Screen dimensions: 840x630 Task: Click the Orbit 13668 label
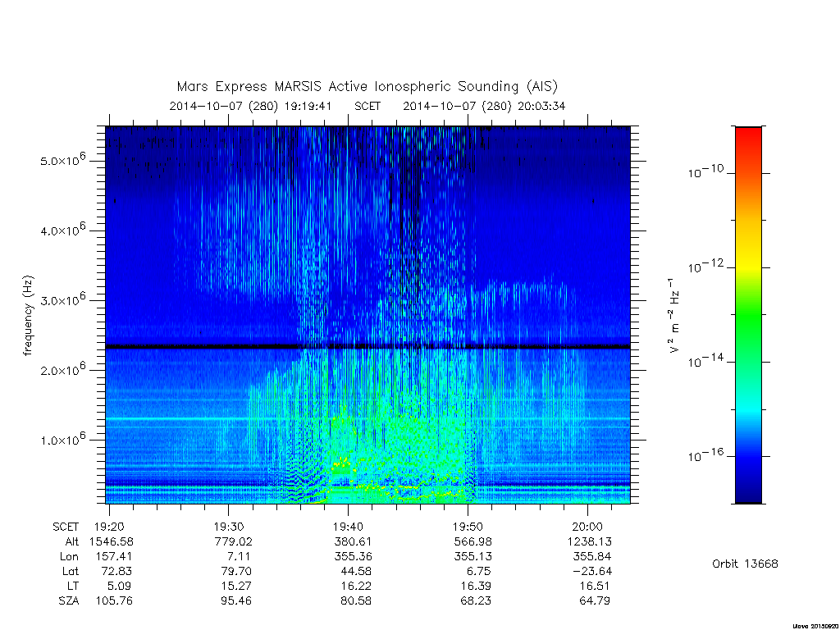(745, 564)
